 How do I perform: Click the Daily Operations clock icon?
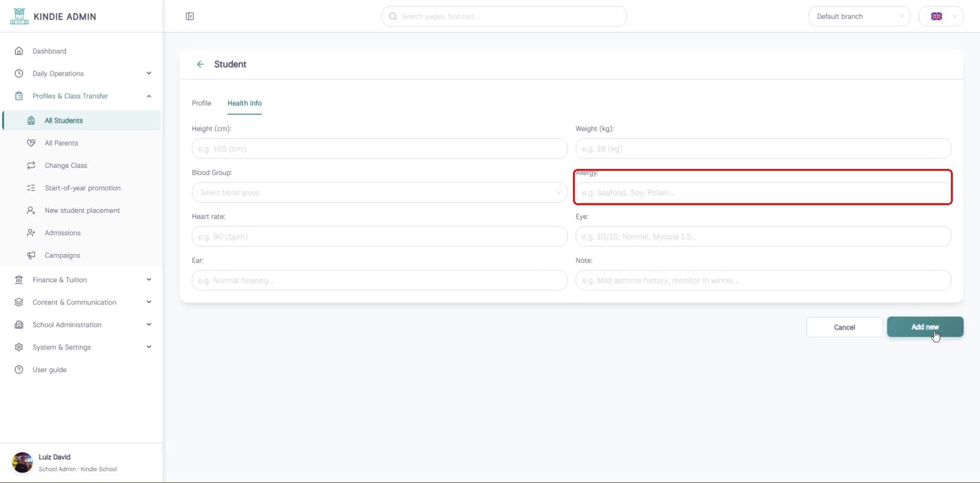[x=19, y=74]
